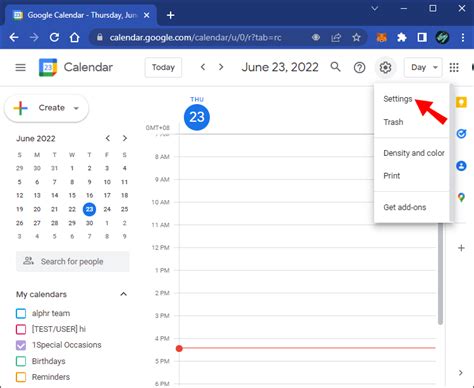Screen dimensions: 474x388
Task: Open the main menu hamburger icon
Action: click(21, 67)
